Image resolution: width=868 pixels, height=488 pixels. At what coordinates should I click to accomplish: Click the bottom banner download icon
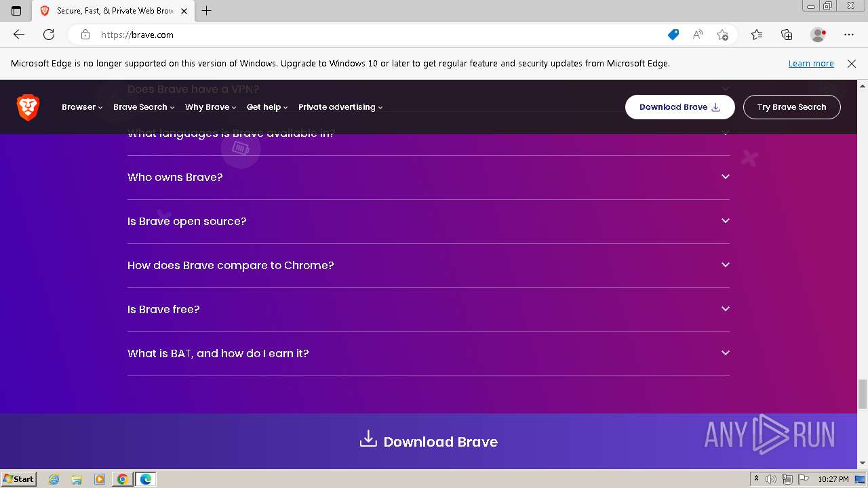368,439
